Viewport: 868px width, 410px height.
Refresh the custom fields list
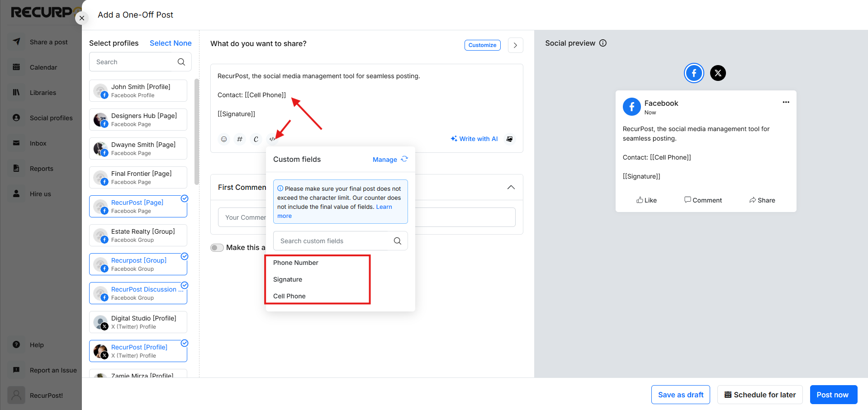(x=404, y=159)
